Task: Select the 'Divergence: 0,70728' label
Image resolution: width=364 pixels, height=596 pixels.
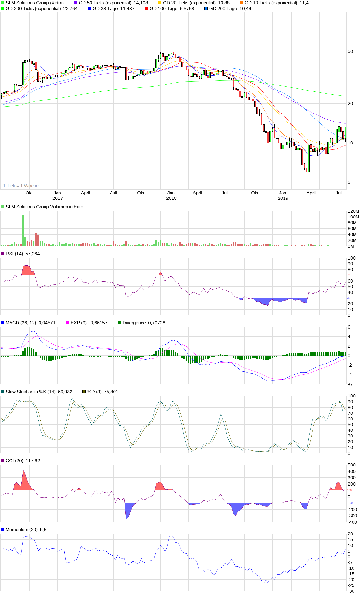Action: (144, 323)
